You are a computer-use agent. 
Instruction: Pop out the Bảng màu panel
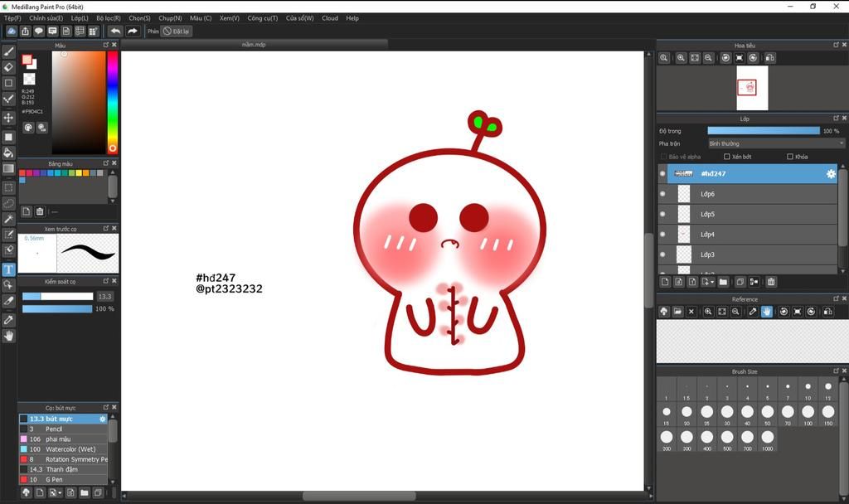[x=106, y=163]
